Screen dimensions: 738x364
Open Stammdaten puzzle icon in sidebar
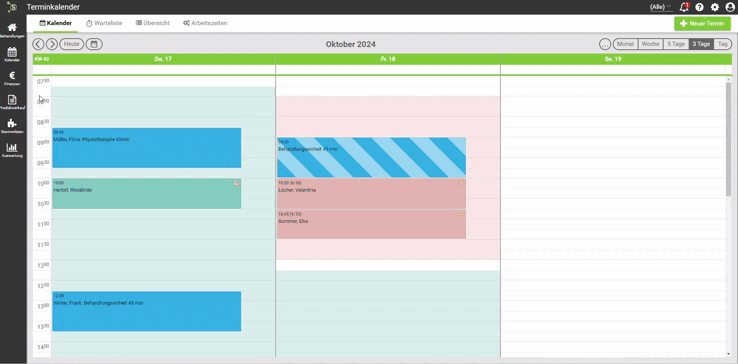tap(12, 126)
